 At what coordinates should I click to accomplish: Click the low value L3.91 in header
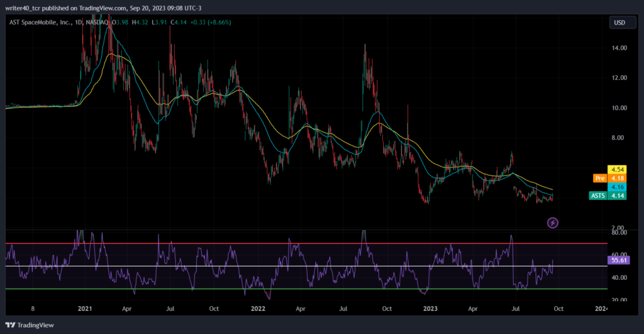click(x=159, y=22)
